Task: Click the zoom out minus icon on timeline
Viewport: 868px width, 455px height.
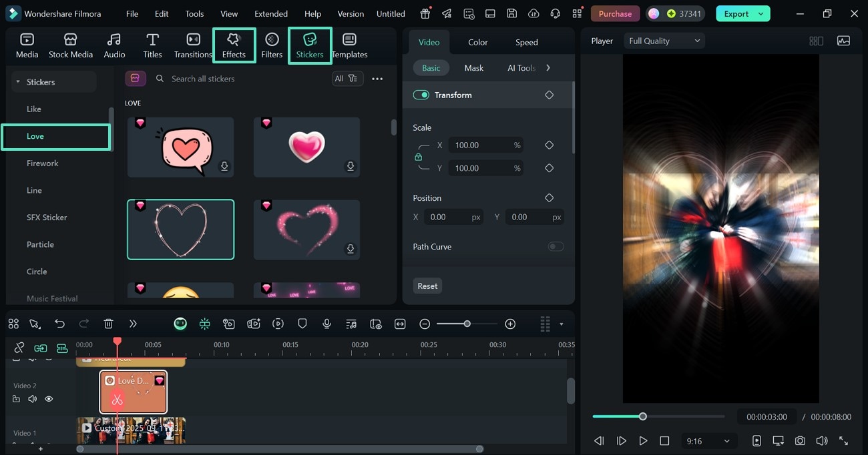Action: (425, 324)
